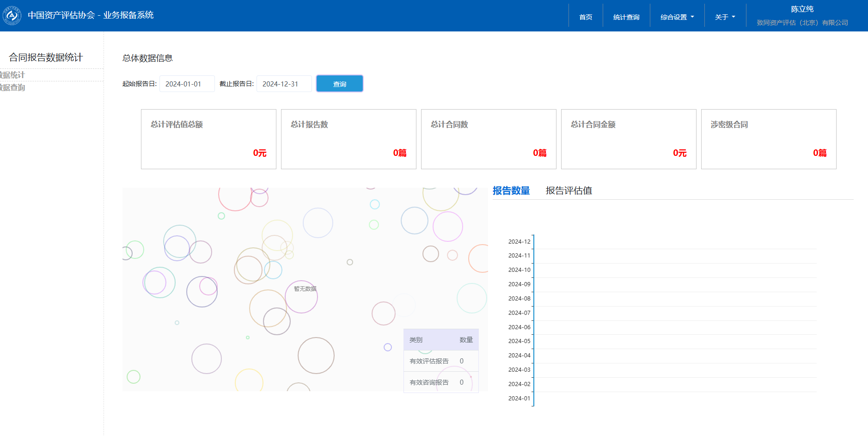Switch to the 报告数量 tab
Screen dimensions: 868x436
[511, 190]
